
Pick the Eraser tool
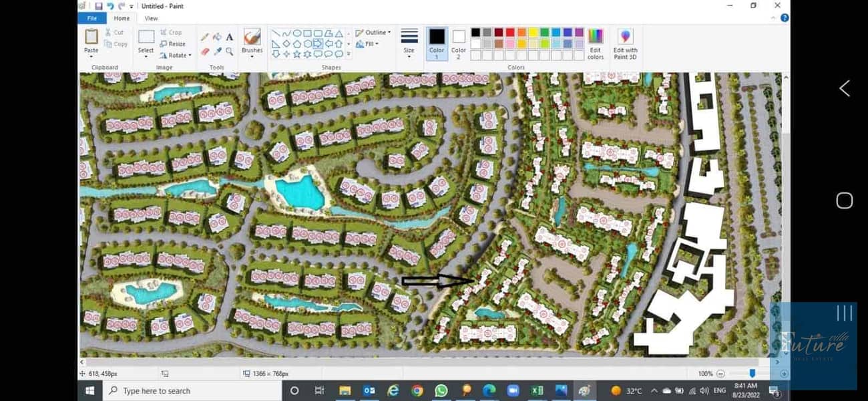[205, 51]
